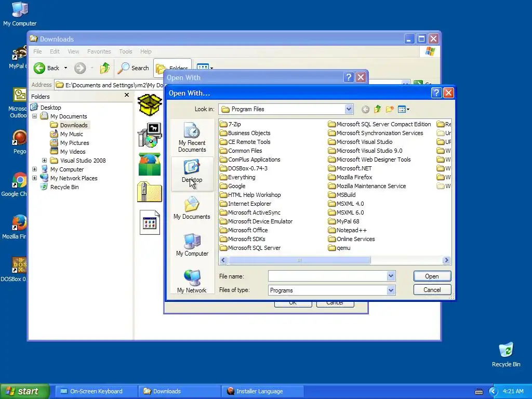Open the View Menu dropdown in dialog
This screenshot has height=399, width=532.
[x=403, y=109]
